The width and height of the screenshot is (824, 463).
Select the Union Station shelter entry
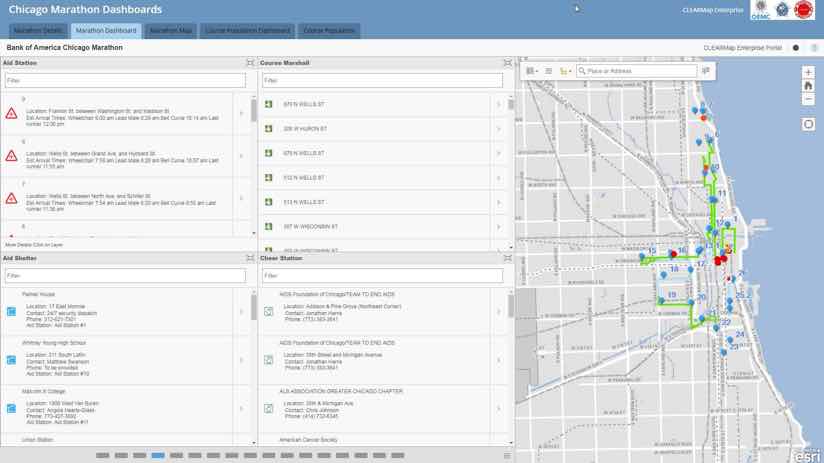coord(38,439)
